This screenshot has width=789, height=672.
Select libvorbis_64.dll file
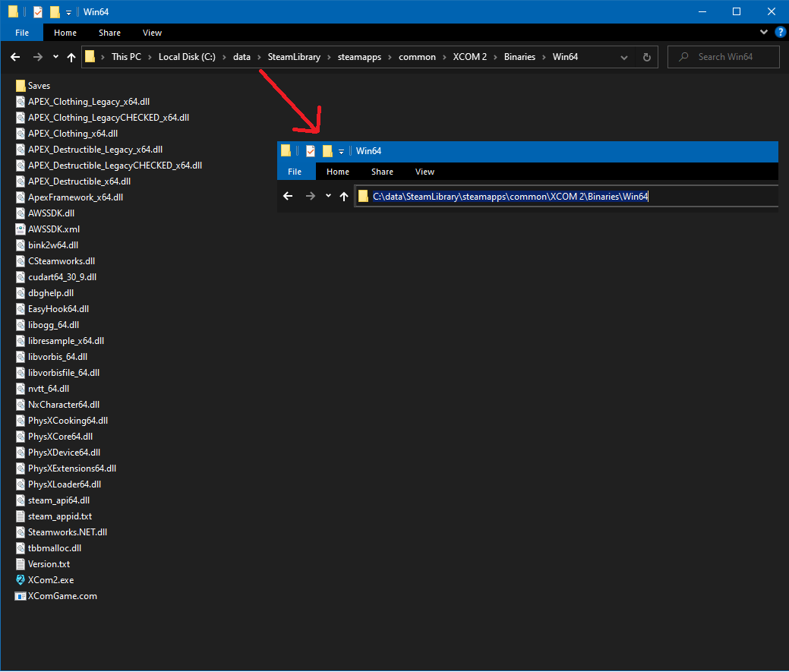coord(52,357)
